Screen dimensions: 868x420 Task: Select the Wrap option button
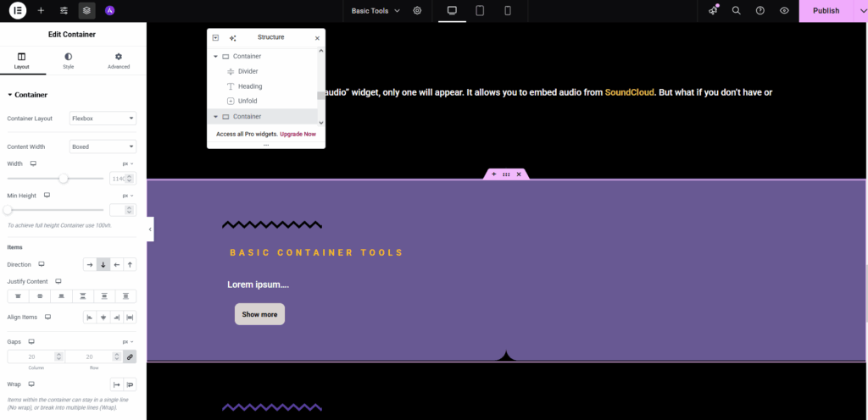pos(130,384)
